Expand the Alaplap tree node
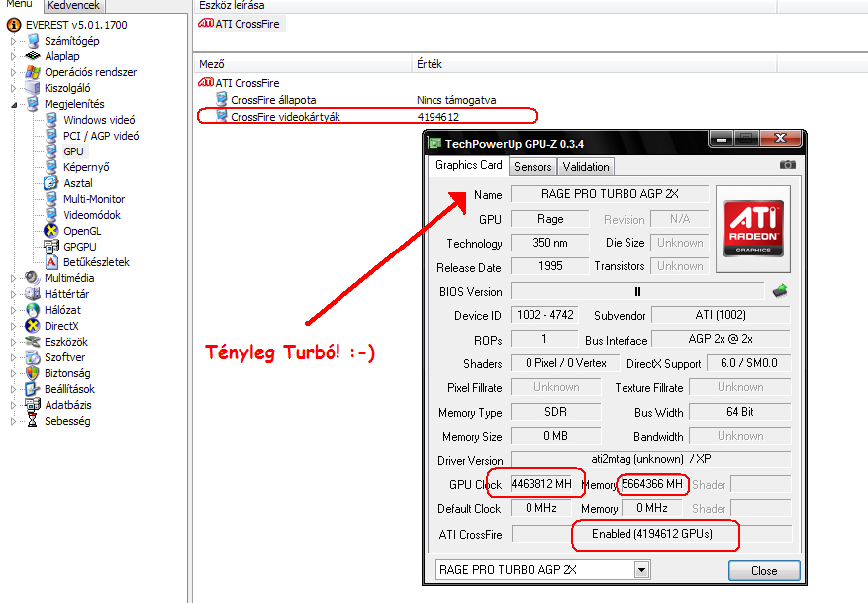Screen dimensions: 868x603 (13, 56)
